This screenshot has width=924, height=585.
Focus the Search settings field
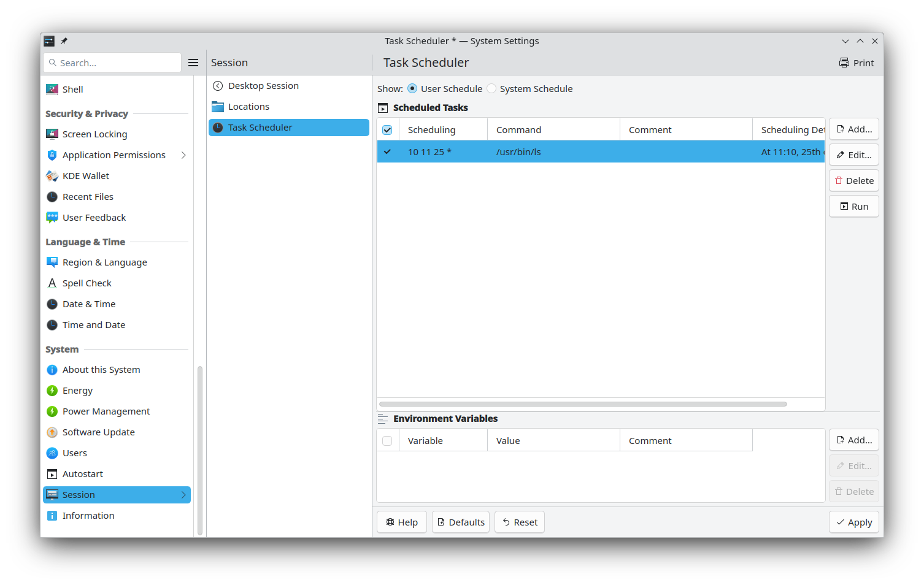tap(112, 63)
